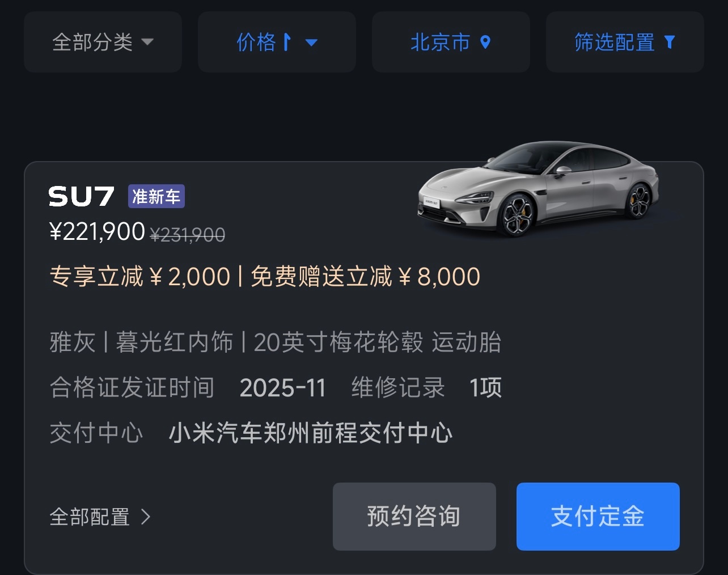Click the 准新车 badge on SU7 card

156,197
